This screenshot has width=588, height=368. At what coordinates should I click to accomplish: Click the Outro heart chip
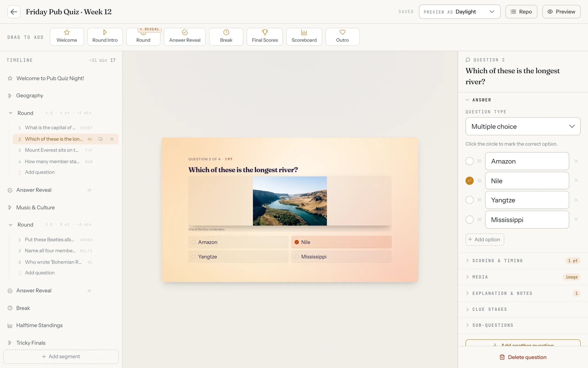coord(342,37)
